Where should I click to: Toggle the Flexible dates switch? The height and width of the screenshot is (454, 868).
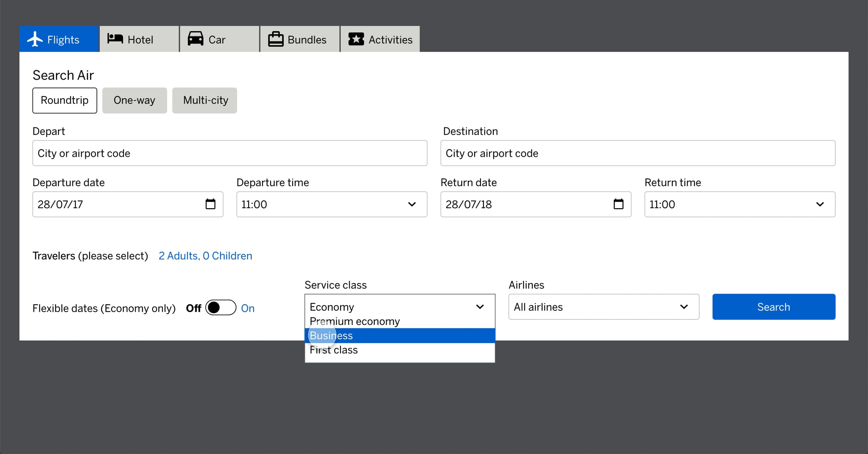pyautogui.click(x=221, y=308)
